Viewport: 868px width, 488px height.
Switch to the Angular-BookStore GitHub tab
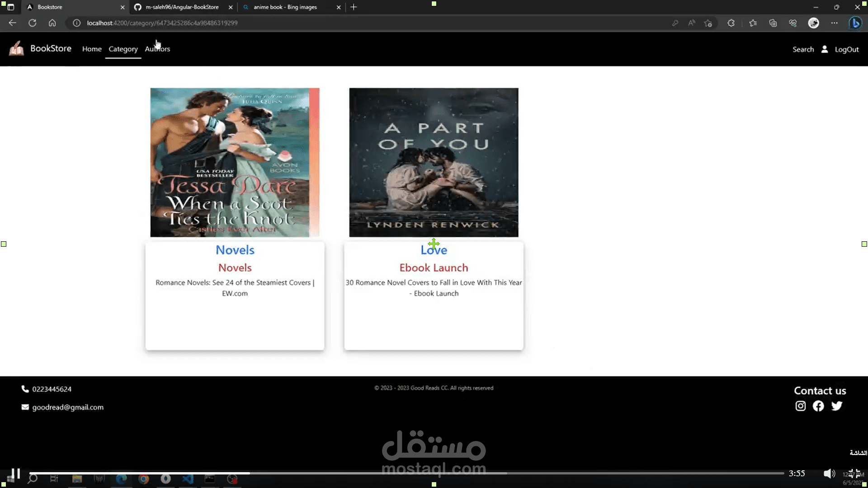point(182,7)
